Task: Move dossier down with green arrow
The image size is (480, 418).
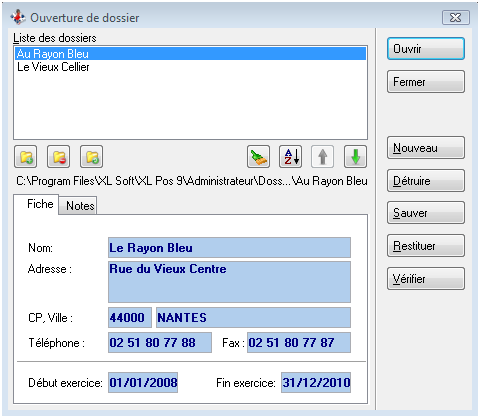Action: tap(355, 156)
